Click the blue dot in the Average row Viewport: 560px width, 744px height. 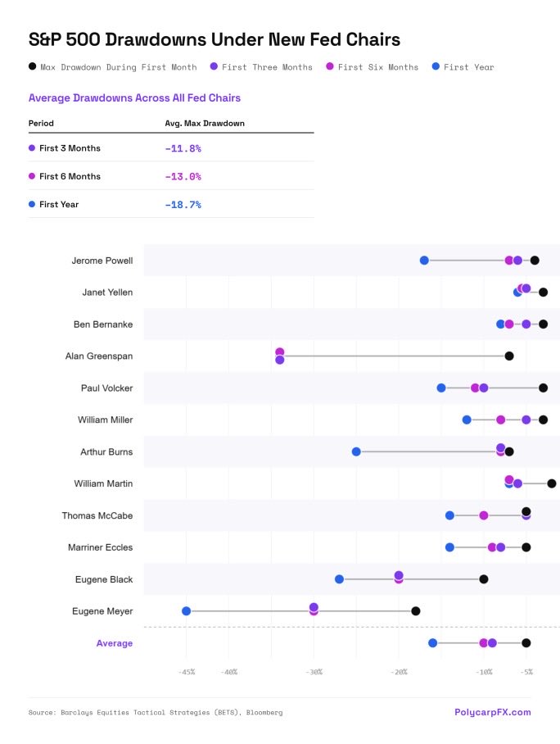[x=432, y=643]
